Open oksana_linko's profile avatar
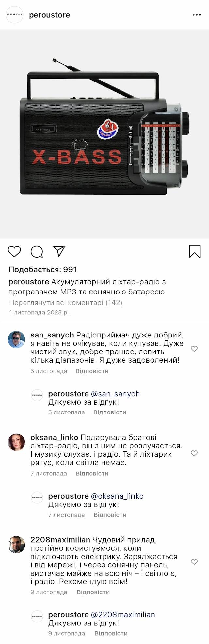The width and height of the screenshot is (209, 644). 16,442
